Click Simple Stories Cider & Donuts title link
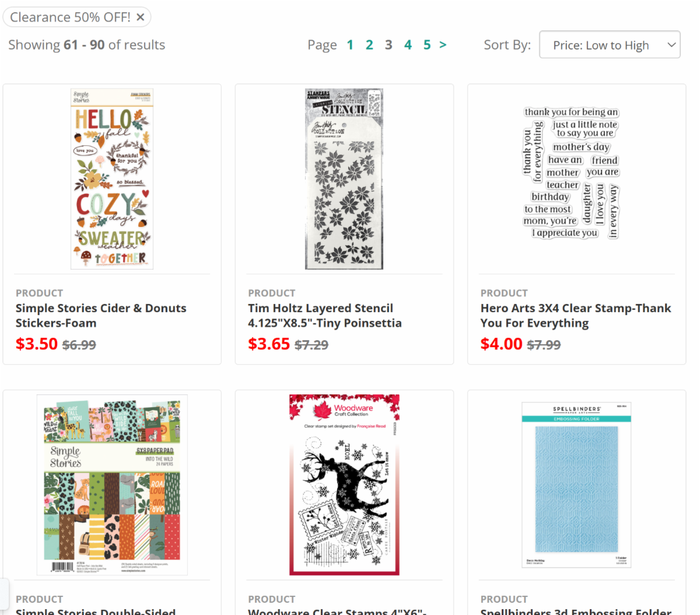This screenshot has height=615, width=700. coord(101,316)
